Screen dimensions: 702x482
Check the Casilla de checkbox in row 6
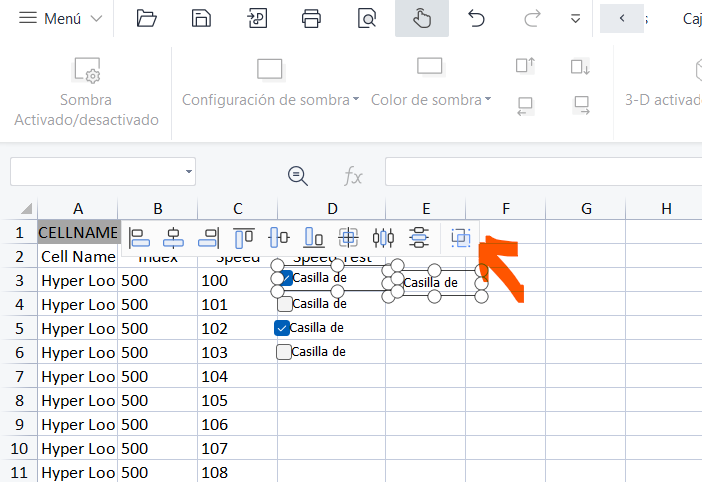pos(283,352)
